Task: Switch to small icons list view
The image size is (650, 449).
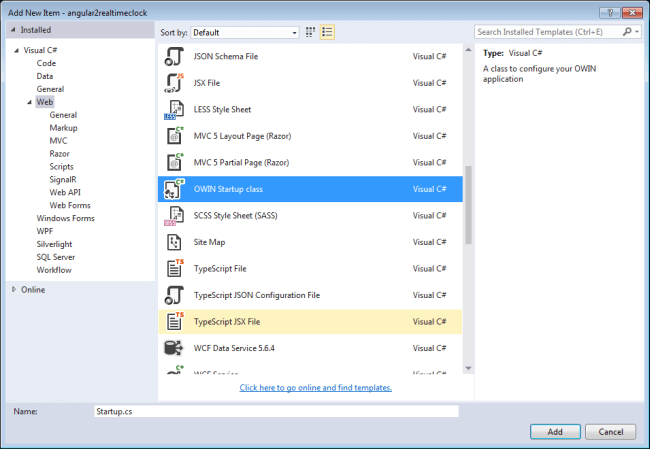Action: tap(327, 32)
